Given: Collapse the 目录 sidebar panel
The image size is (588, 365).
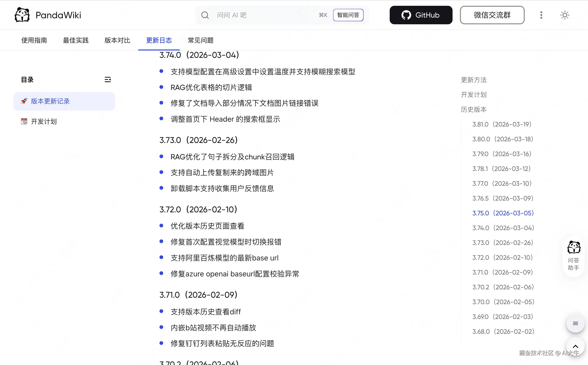Looking at the screenshot, I should pos(107,79).
